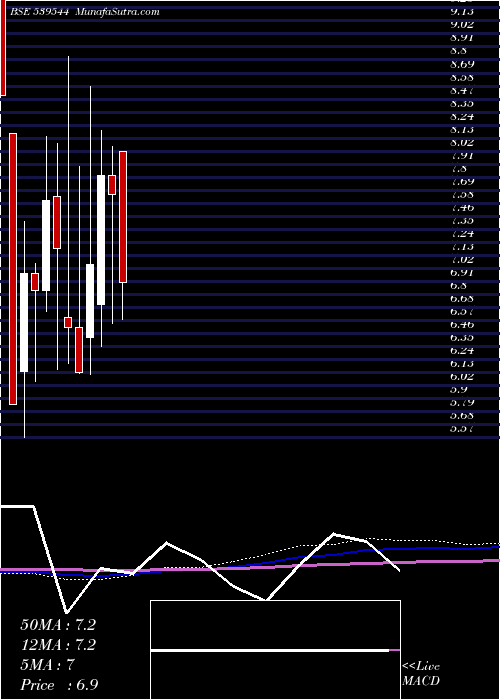
Task: Click the tallest white candlestick body
Action: [101, 240]
